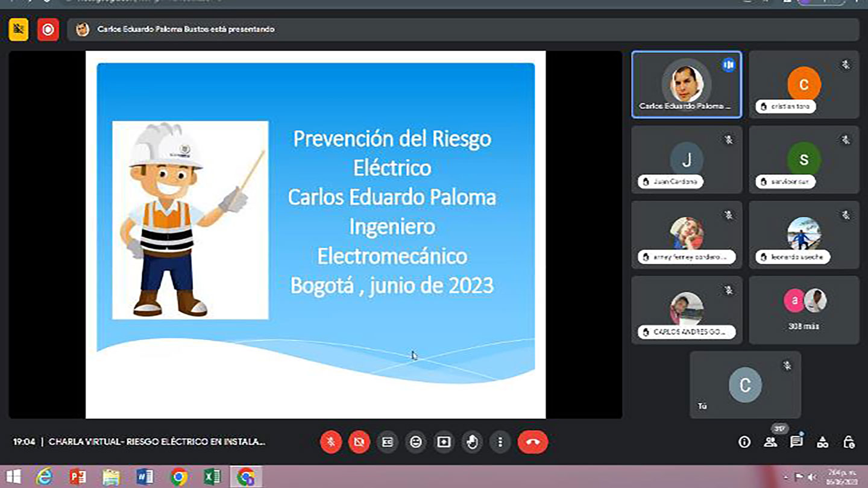Toggle closed captions in the call controls

(388, 442)
